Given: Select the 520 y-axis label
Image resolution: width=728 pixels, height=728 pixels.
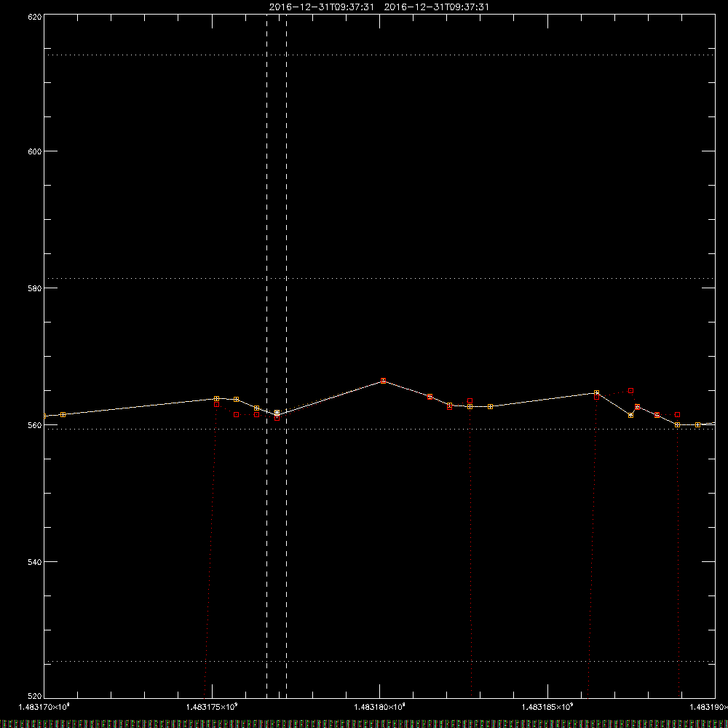Looking at the screenshot, I should click(35, 696).
